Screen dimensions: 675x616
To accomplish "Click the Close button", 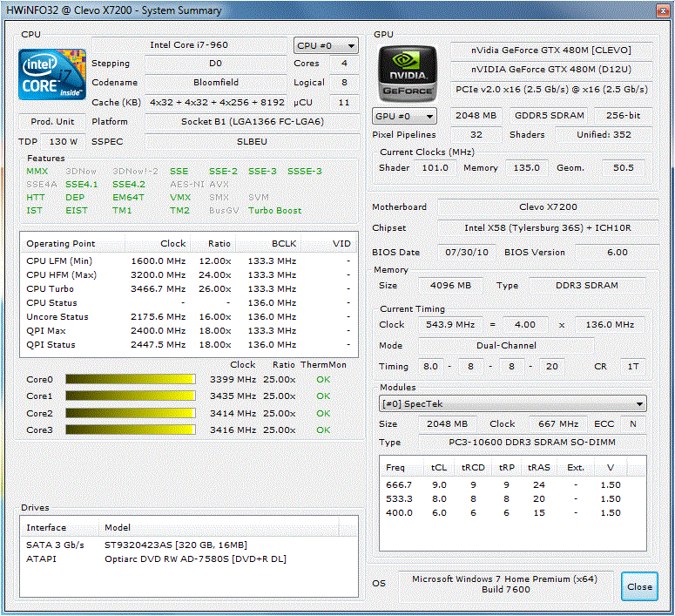I will pos(639,586).
